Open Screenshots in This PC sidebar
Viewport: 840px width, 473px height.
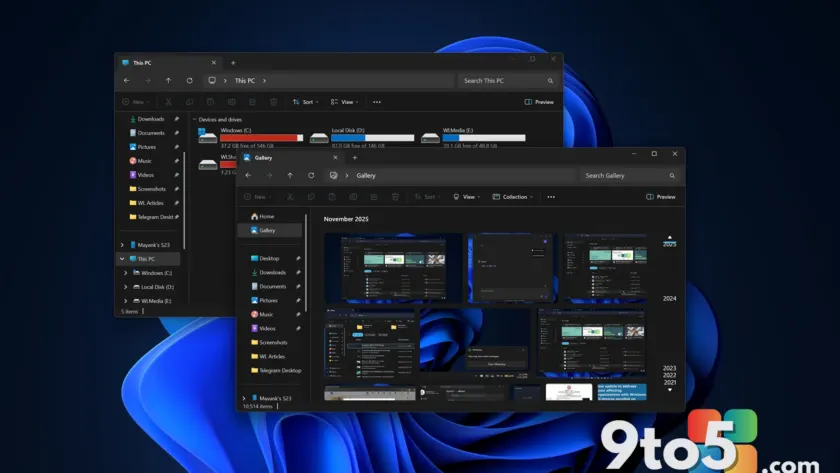point(148,189)
